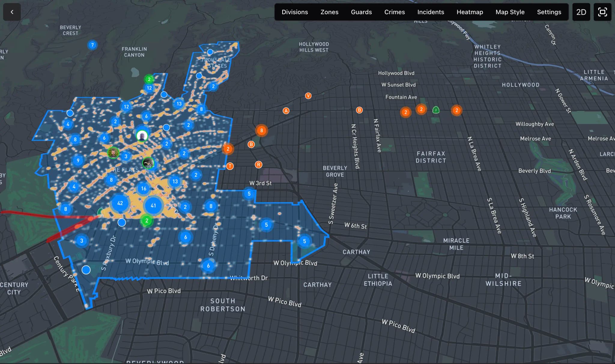Open Map Style options
The image size is (615, 364).
coord(510,12)
